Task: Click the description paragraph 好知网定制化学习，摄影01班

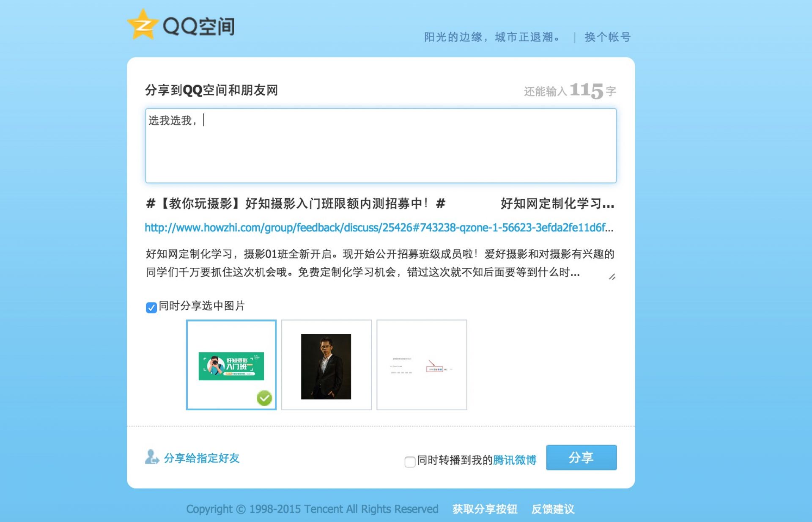Action: [x=380, y=263]
